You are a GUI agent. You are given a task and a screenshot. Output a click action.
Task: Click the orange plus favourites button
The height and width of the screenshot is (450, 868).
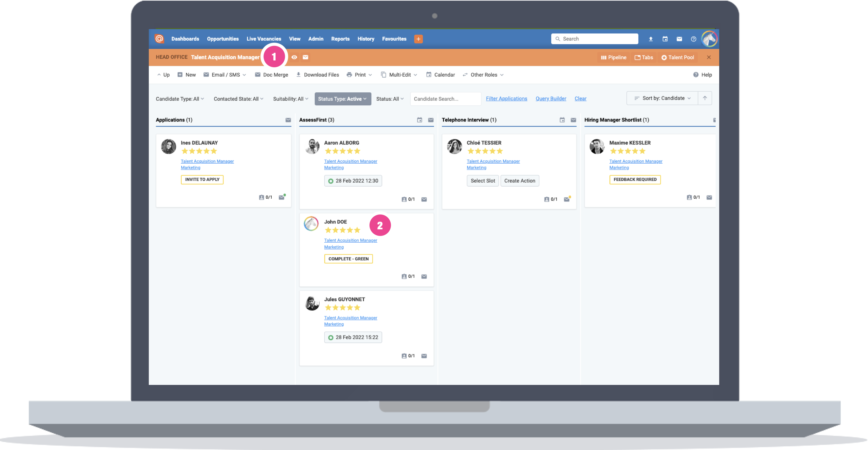(418, 39)
